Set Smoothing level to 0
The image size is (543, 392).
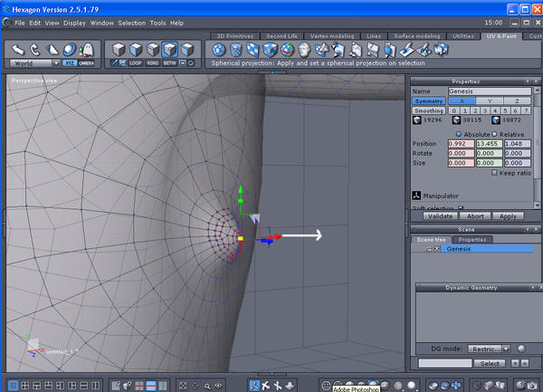click(x=454, y=110)
